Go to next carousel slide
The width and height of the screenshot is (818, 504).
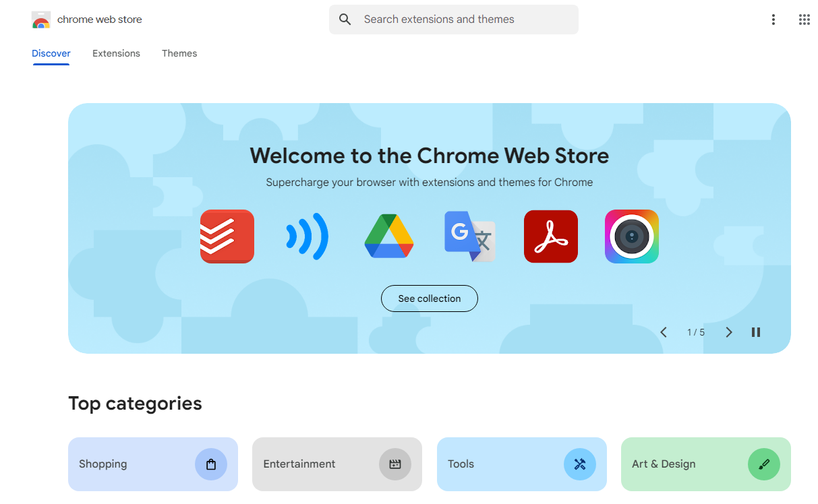click(728, 332)
